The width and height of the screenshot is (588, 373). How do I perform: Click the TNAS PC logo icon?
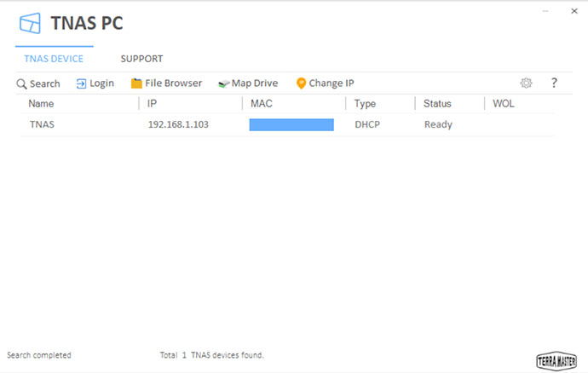(30, 23)
